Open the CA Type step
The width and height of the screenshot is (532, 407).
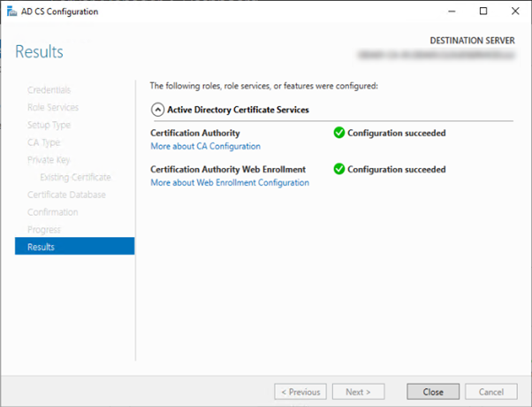[44, 142]
